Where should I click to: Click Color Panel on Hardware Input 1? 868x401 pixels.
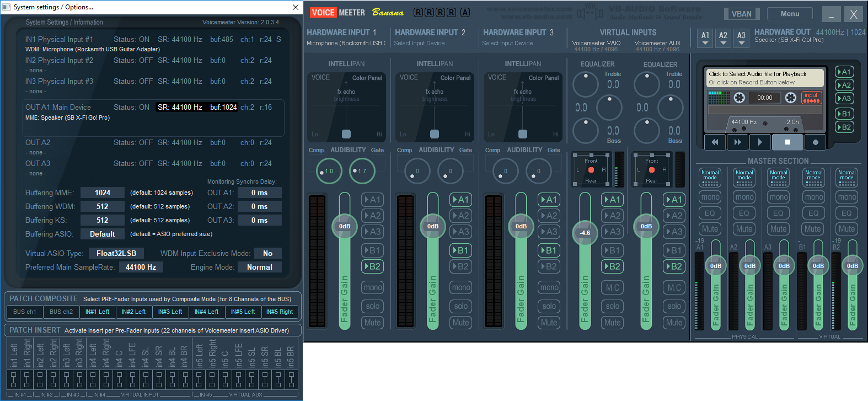[367, 78]
